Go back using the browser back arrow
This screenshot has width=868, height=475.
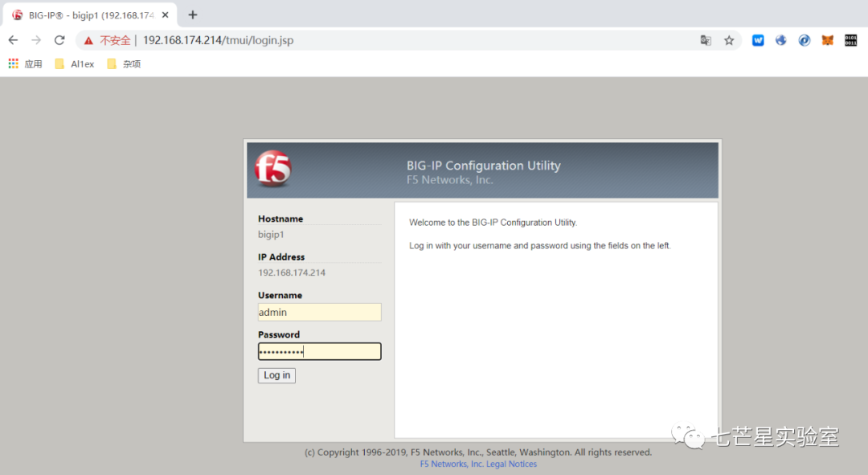click(x=14, y=40)
